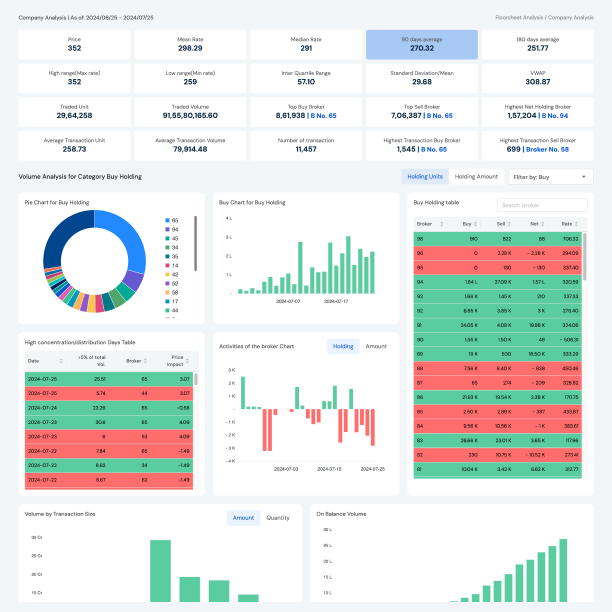The width and height of the screenshot is (612, 612).
Task: Click the Floorsheet Analysis breadcrumb
Action: (x=522, y=17)
